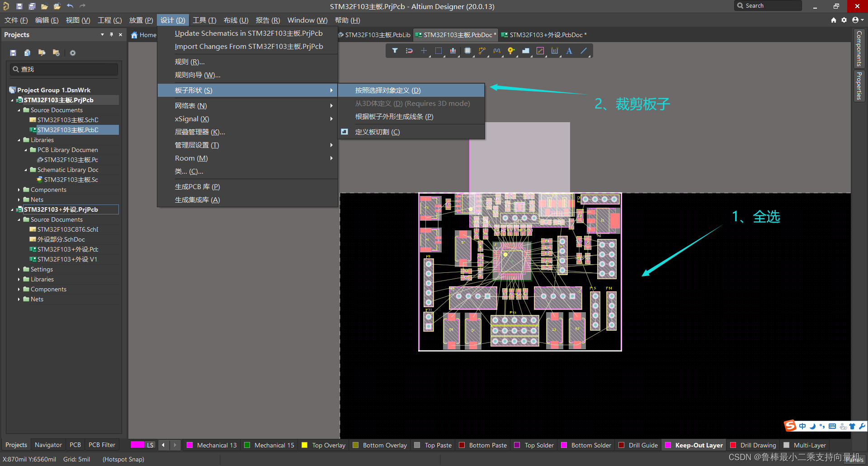Viewport: 868px width, 466px height.
Task: Open the vertical Properties side panel
Action: coord(859,86)
